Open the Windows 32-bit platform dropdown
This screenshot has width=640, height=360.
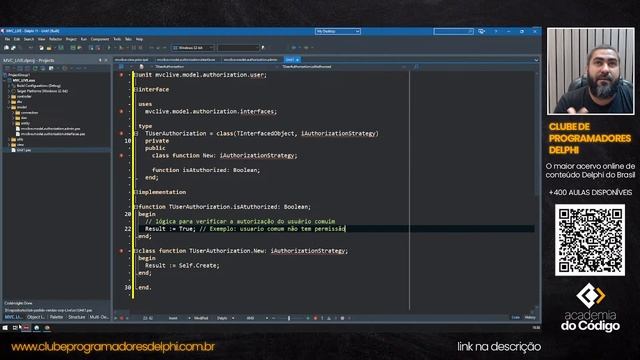(x=193, y=48)
